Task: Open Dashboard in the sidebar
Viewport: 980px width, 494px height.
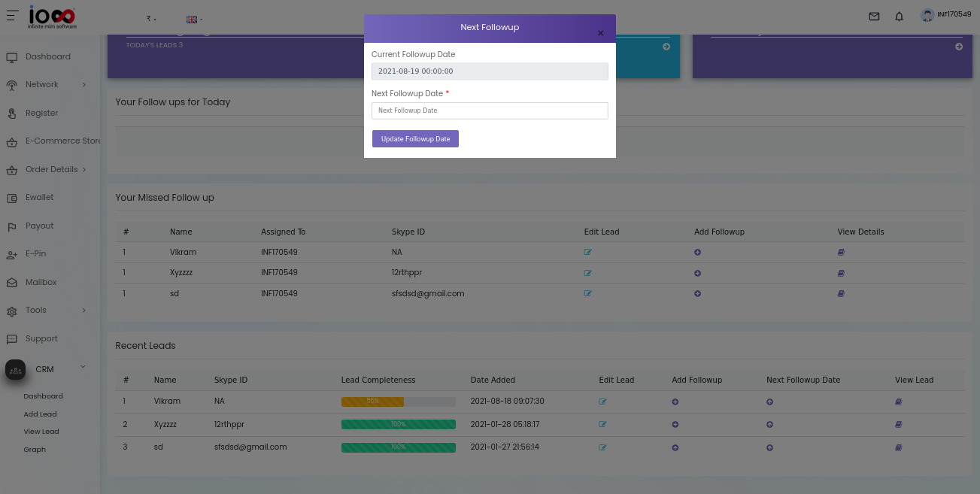Action: pos(48,57)
